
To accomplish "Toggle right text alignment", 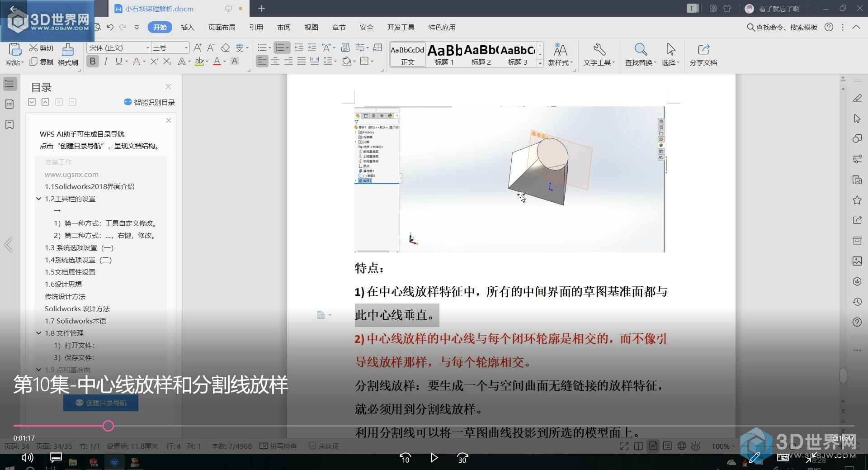I will [x=288, y=61].
